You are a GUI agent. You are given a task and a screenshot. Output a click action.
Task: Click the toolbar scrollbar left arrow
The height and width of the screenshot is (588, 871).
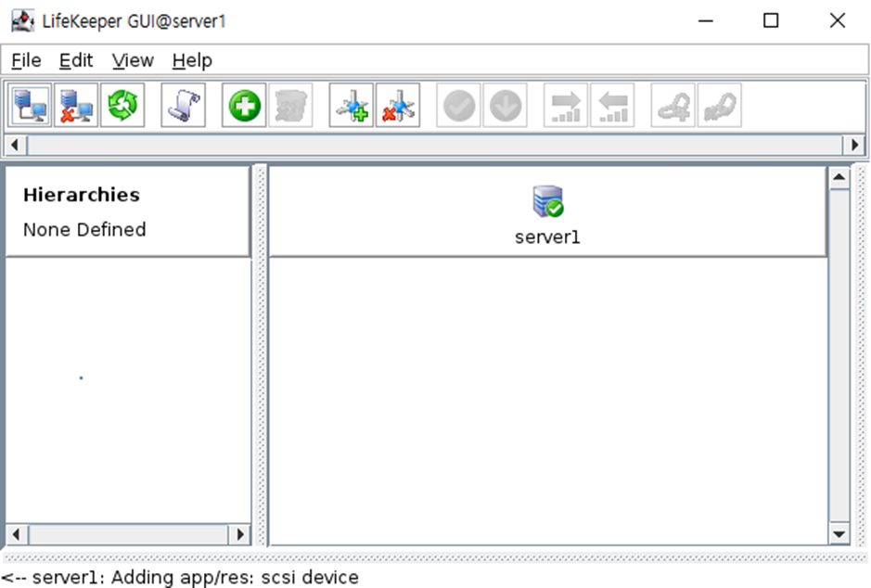pyautogui.click(x=16, y=146)
